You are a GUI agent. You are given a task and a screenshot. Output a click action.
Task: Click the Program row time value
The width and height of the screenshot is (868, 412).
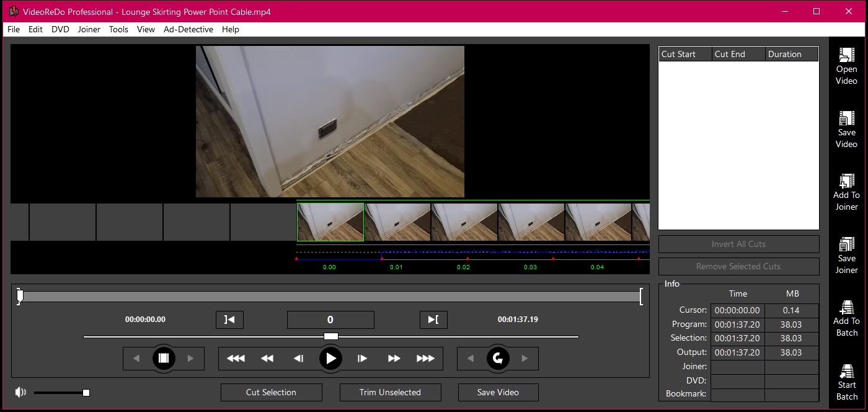(737, 325)
